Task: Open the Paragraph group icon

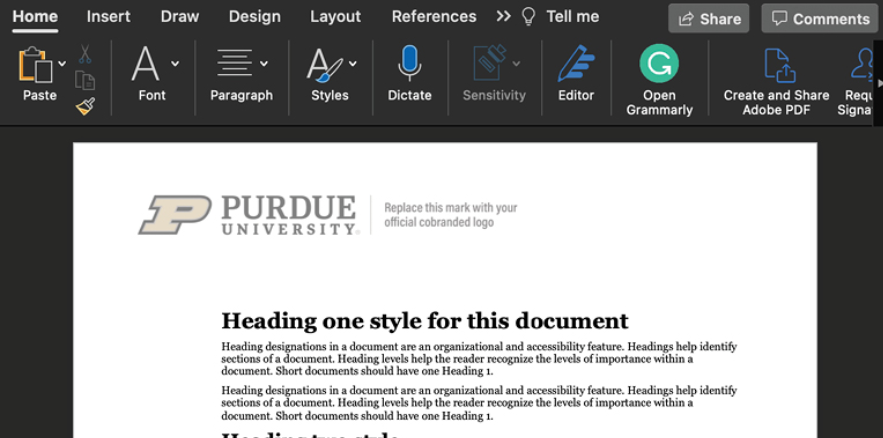Action: click(x=235, y=62)
